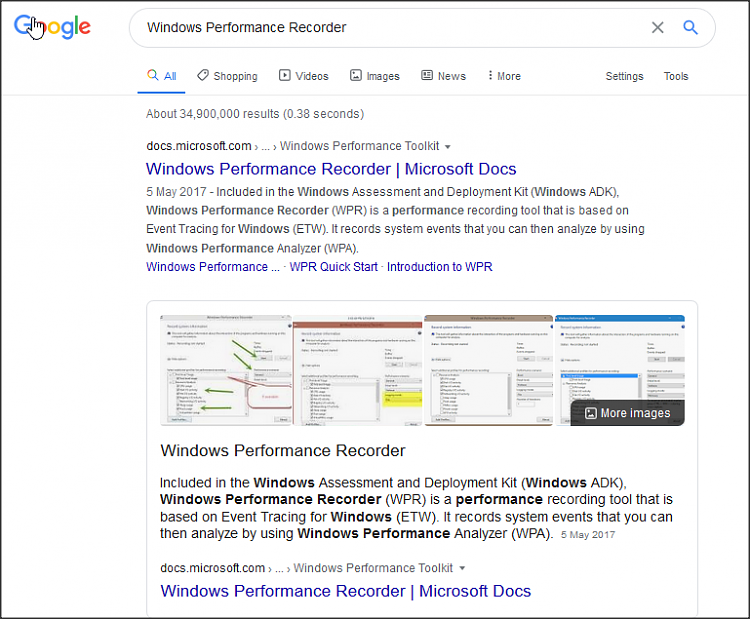The height and width of the screenshot is (619, 750).
Task: Clear the search box with X icon
Action: (657, 27)
